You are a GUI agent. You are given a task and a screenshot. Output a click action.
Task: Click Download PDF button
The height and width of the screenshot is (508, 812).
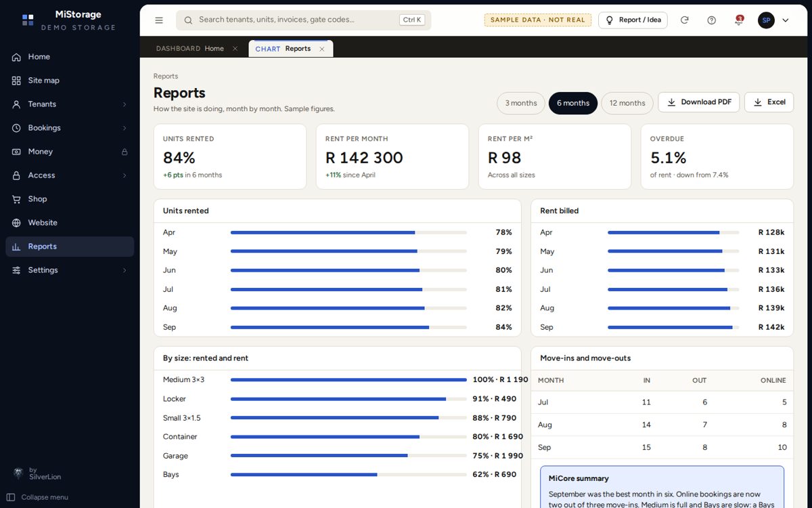tap(699, 102)
